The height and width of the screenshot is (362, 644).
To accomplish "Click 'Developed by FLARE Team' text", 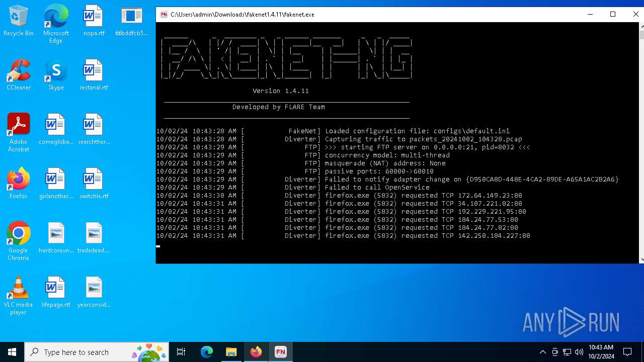I will [279, 107].
